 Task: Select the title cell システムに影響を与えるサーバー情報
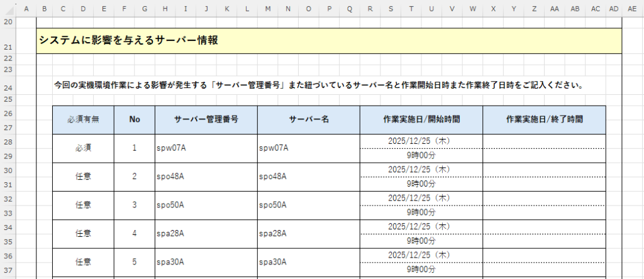pyautogui.click(x=129, y=41)
